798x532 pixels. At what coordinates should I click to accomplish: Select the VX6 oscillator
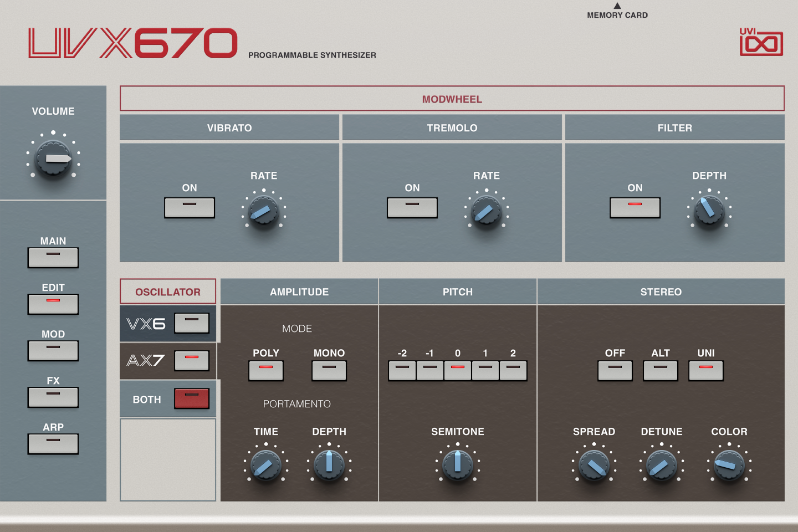pos(191,323)
